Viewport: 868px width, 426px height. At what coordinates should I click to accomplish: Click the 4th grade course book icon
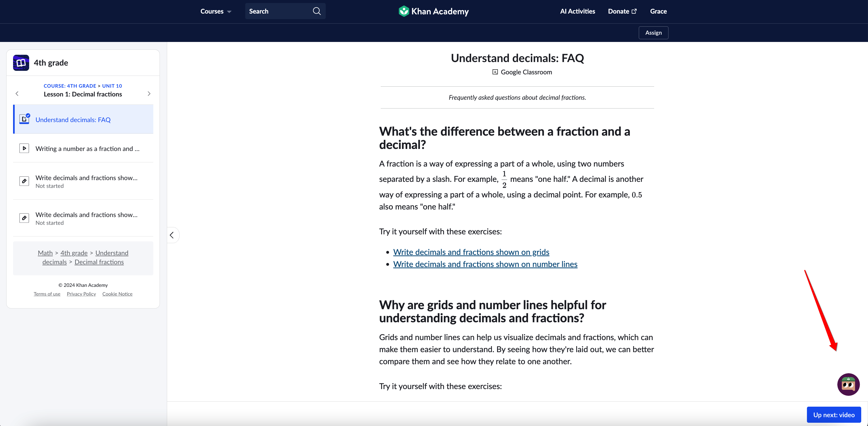click(21, 62)
